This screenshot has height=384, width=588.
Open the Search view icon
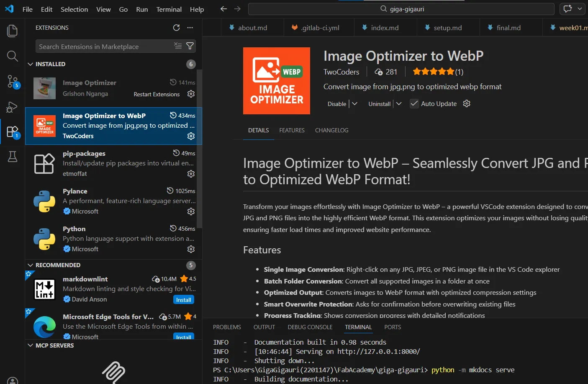point(13,56)
